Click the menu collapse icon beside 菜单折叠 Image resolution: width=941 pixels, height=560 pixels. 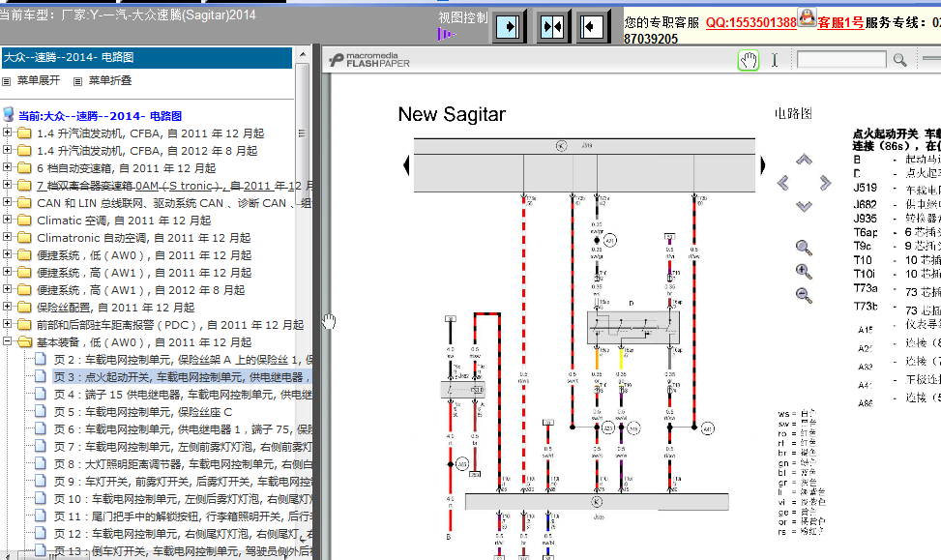coord(77,81)
